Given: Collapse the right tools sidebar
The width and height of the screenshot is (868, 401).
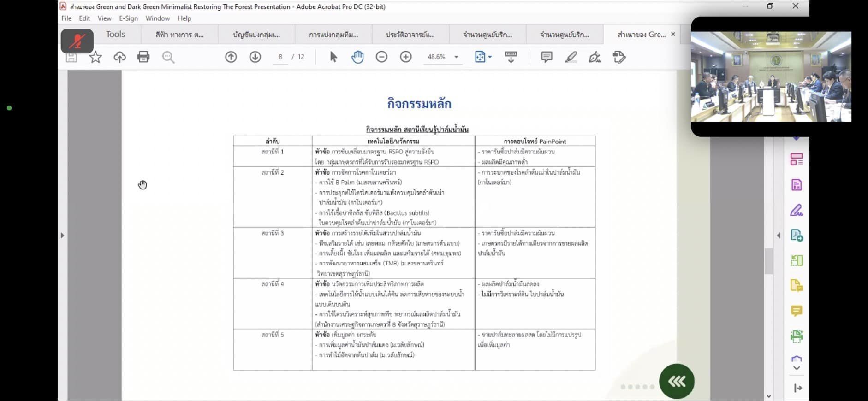Looking at the screenshot, I should [798, 388].
